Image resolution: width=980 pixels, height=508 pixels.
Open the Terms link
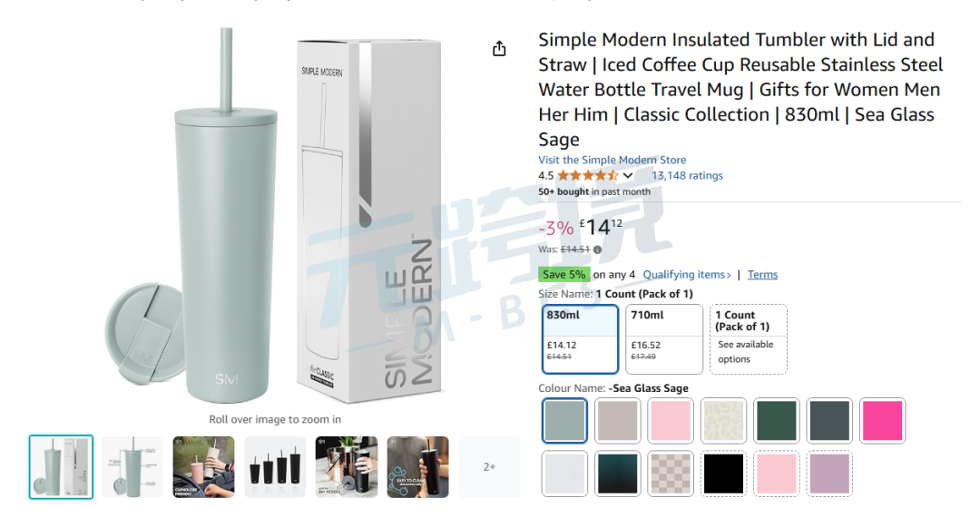[762, 274]
